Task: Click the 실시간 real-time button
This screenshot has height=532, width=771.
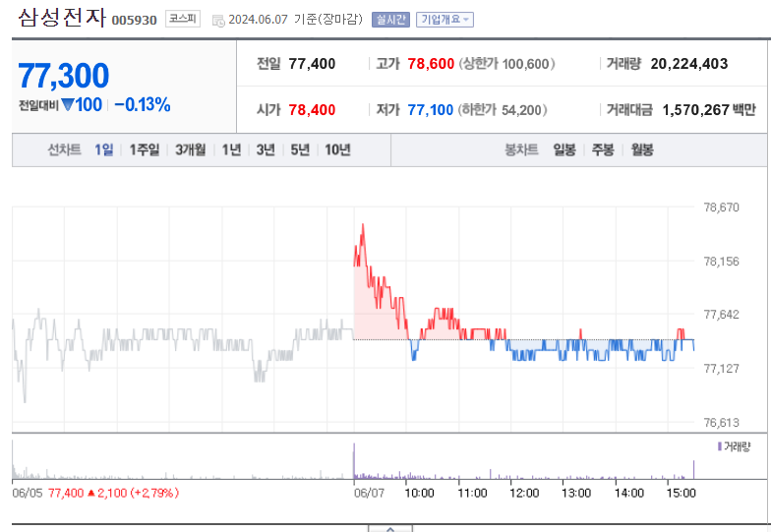Action: point(390,20)
